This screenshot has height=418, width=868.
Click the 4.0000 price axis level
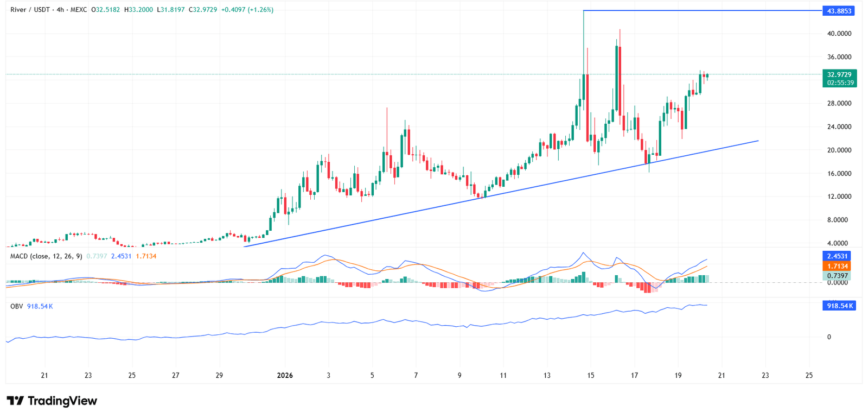coord(839,244)
